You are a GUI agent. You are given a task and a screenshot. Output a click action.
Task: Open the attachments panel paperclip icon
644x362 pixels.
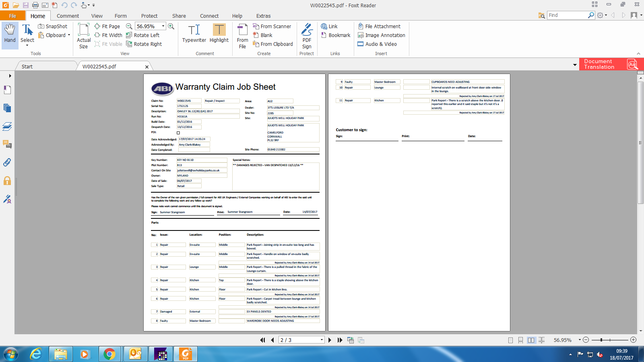7,162
